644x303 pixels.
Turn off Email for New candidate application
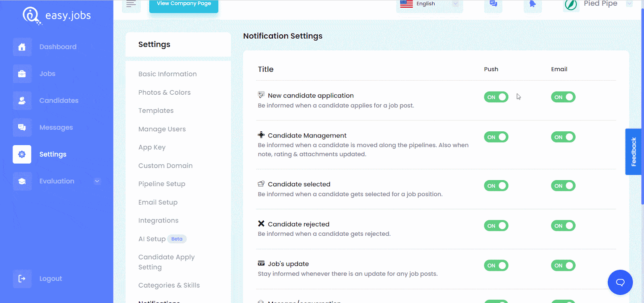coord(563,97)
